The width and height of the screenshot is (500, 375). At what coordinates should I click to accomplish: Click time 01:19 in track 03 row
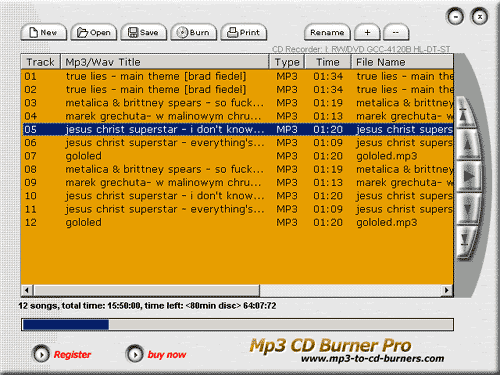pyautogui.click(x=328, y=103)
